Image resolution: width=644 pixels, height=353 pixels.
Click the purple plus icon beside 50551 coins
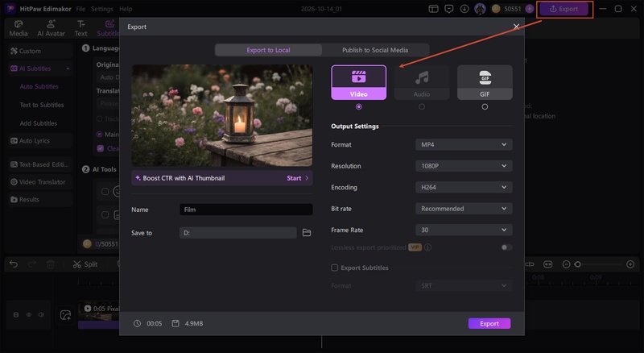530,9
